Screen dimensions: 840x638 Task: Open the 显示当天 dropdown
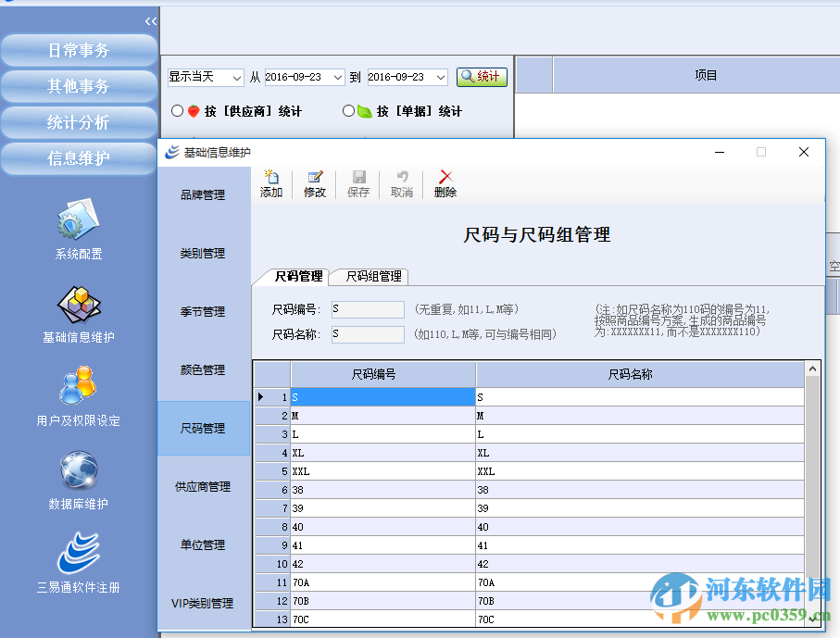click(205, 77)
